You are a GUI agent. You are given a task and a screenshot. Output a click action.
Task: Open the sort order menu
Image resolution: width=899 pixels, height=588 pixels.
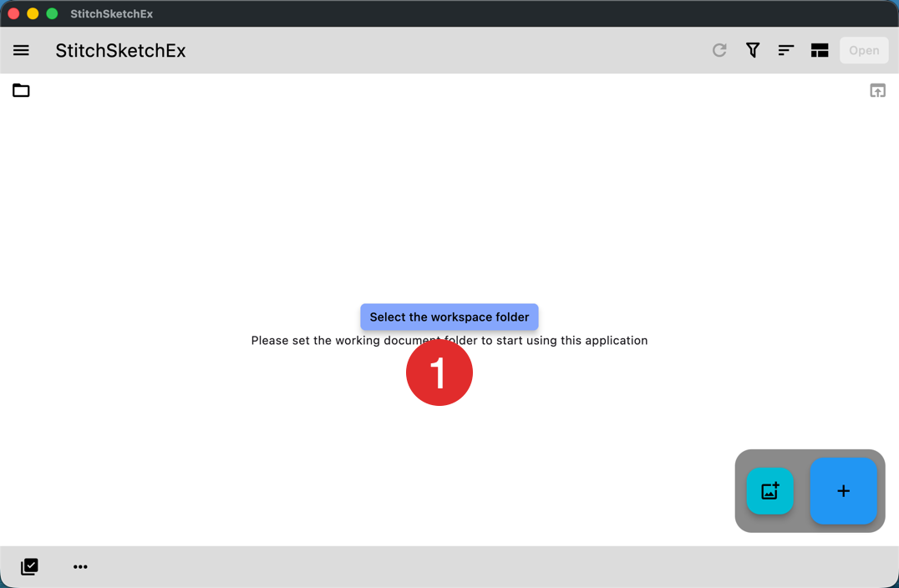(x=786, y=50)
